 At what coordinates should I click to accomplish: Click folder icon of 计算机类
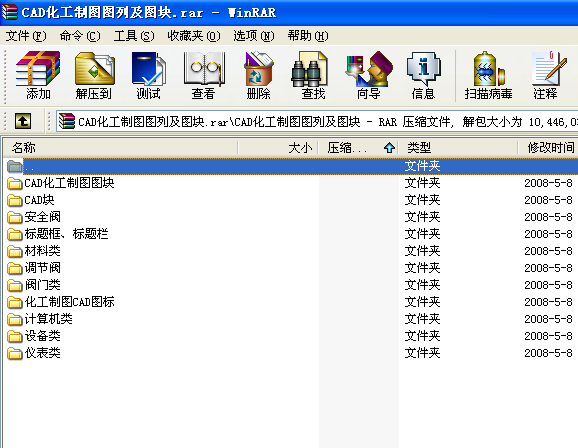[x=15, y=319]
